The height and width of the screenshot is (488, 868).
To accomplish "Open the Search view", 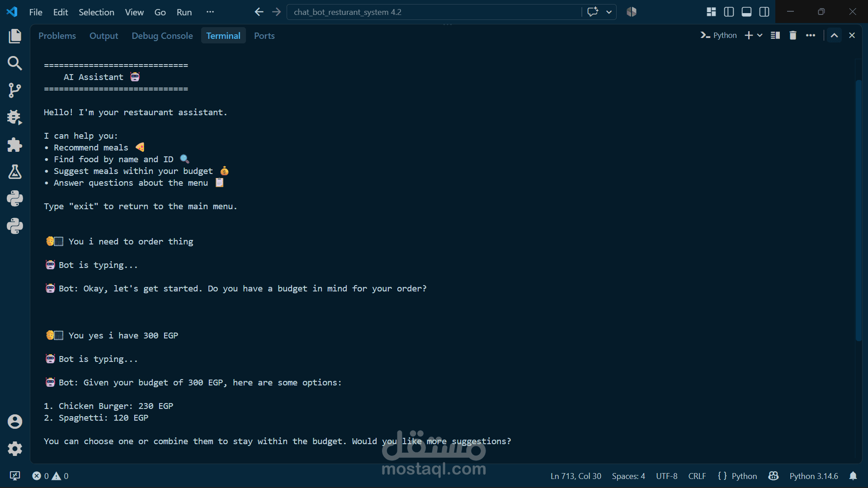I will point(15,63).
